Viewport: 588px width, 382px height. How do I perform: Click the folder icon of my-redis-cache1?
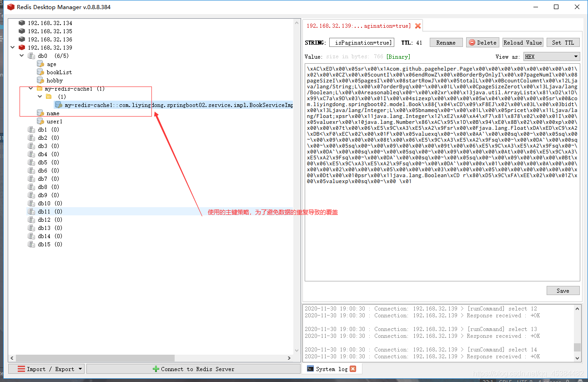coord(39,88)
